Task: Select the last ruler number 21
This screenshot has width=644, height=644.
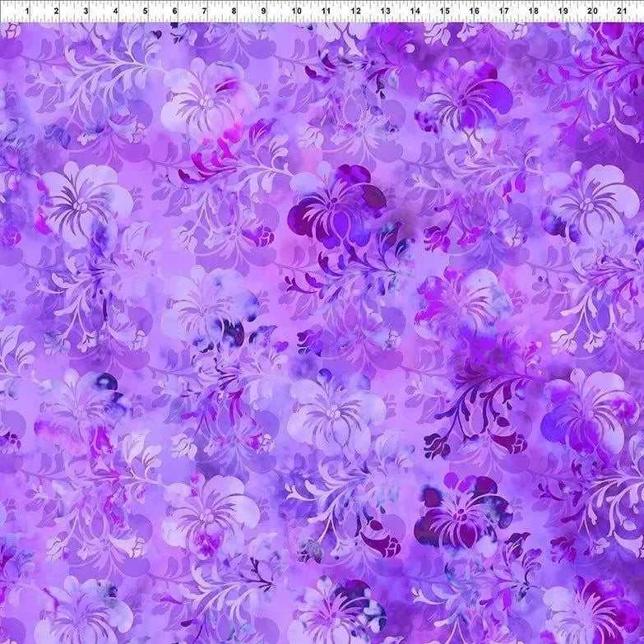Action: 623,12
